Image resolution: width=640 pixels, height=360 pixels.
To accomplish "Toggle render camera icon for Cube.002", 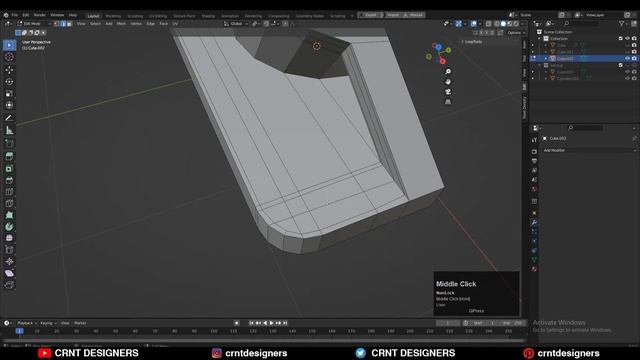I will [x=634, y=58].
